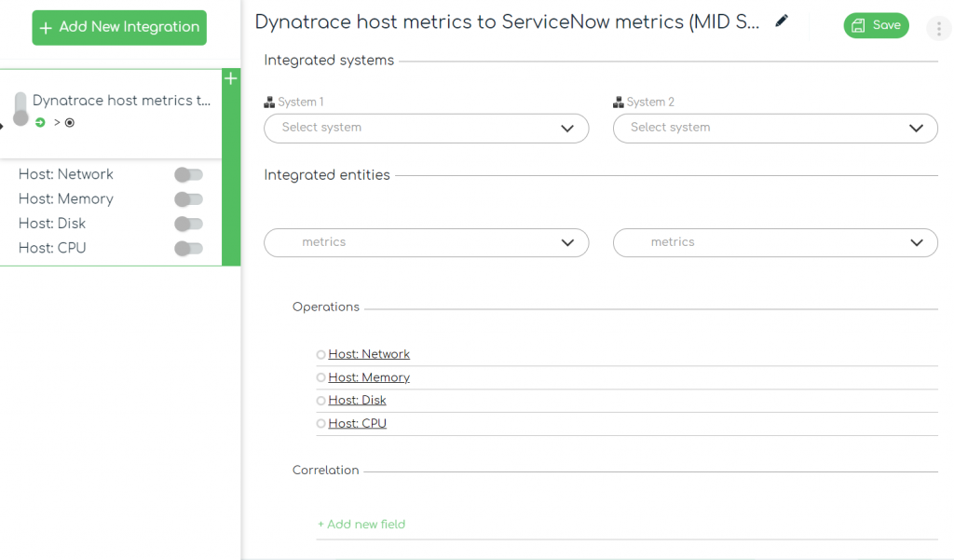The image size is (954, 560).
Task: Enable the Host: Network toggle
Action: [188, 174]
